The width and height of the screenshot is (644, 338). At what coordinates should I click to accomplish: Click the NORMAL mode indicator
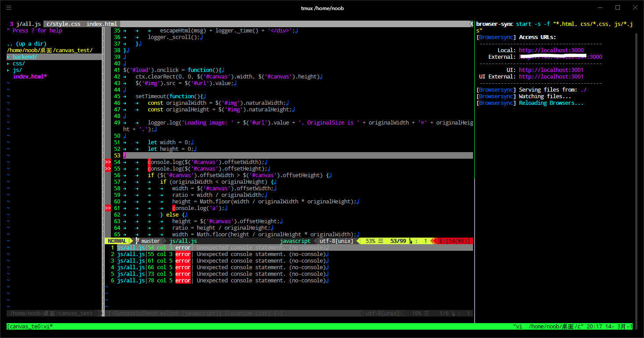[x=117, y=241]
